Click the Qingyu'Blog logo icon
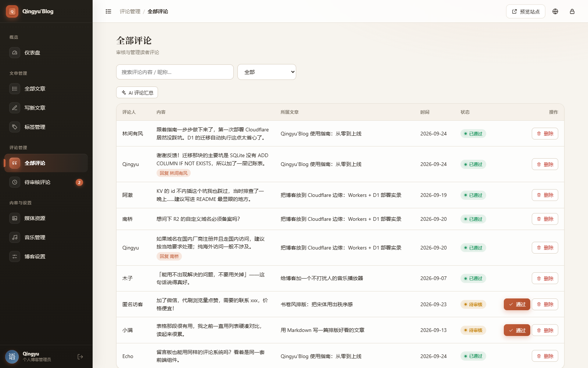 (x=12, y=11)
